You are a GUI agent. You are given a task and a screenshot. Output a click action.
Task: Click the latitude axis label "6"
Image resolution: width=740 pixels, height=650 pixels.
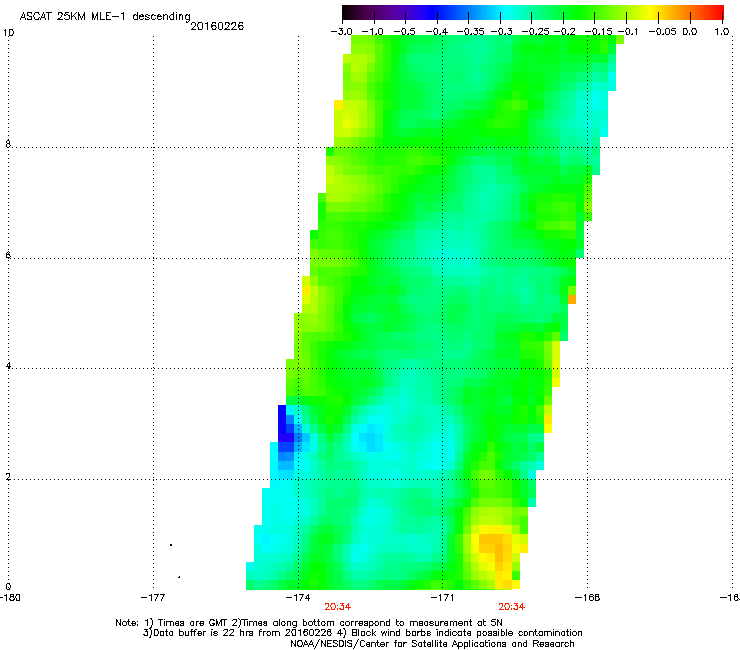click(x=8, y=255)
